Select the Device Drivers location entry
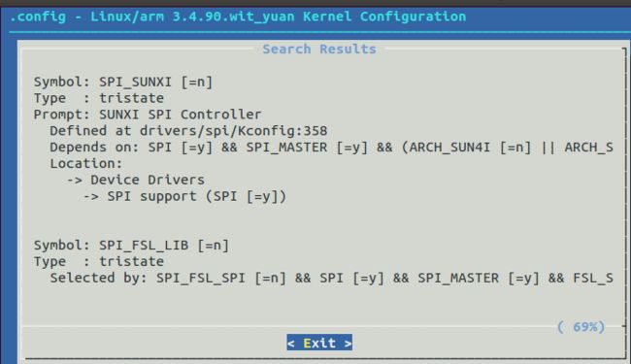The height and width of the screenshot is (364, 631). [x=148, y=180]
